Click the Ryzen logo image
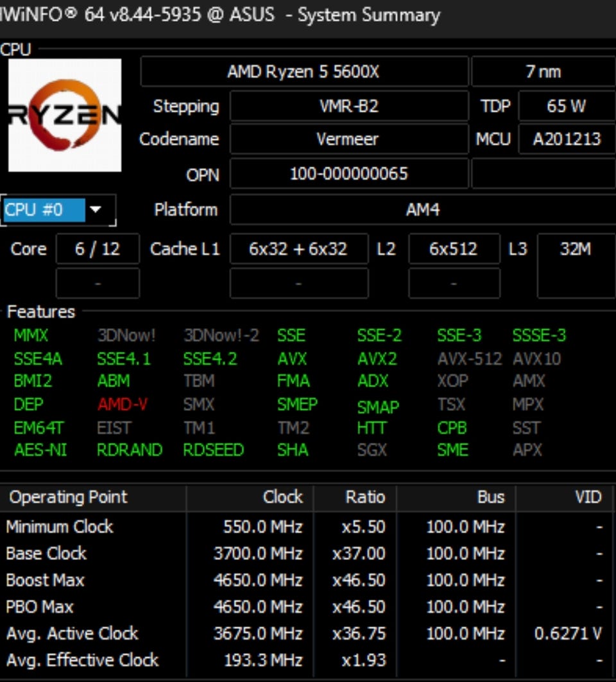The image size is (616, 682). (65, 115)
